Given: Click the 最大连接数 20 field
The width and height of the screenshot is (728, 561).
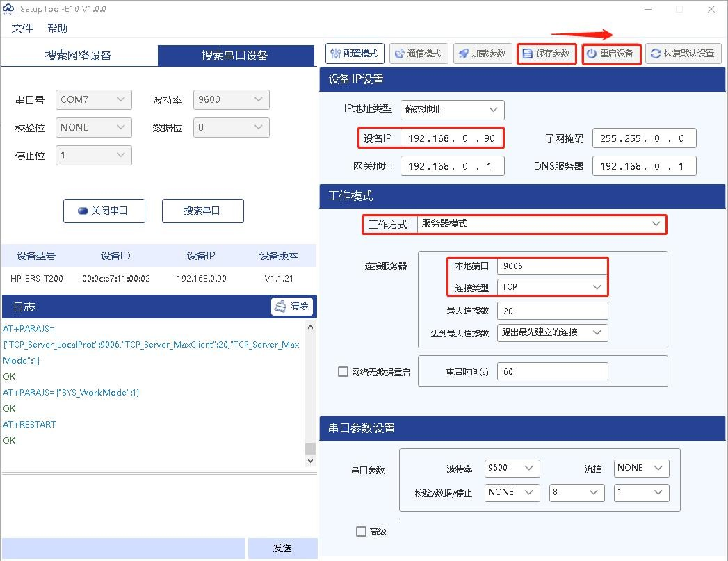Looking at the screenshot, I should click(552, 311).
